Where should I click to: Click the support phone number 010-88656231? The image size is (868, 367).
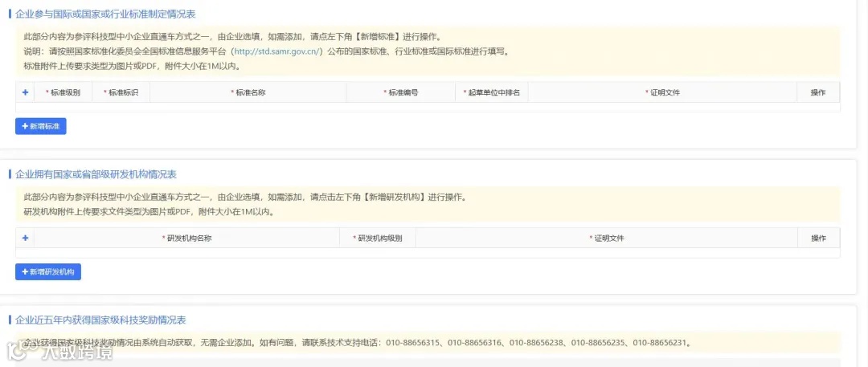(x=660, y=343)
